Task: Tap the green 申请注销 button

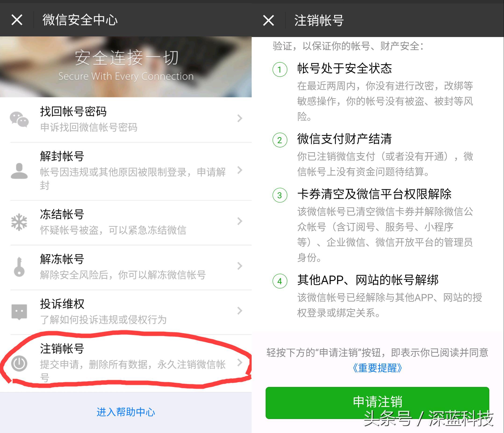Action: pos(377,403)
